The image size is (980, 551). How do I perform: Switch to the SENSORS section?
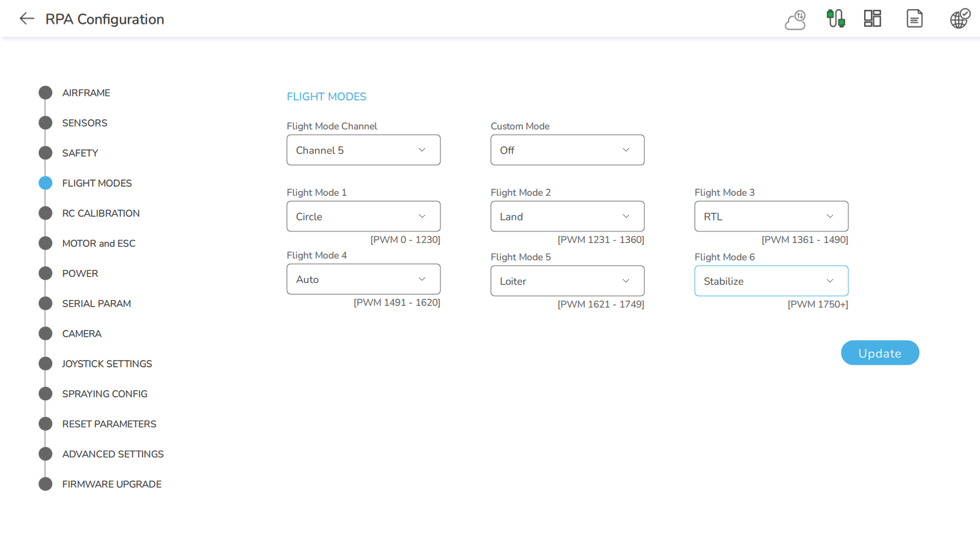point(85,123)
